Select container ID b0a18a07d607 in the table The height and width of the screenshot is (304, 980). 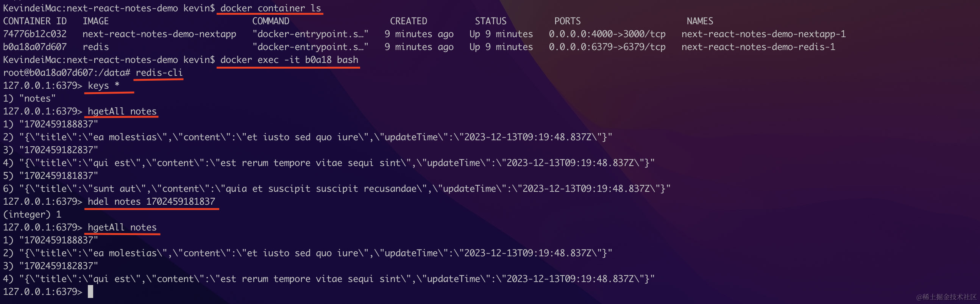(34, 47)
